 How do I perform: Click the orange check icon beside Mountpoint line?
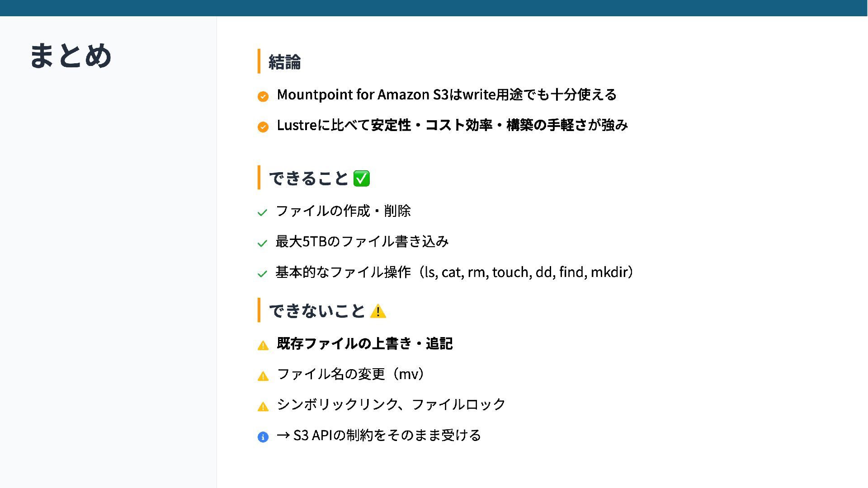tap(263, 96)
